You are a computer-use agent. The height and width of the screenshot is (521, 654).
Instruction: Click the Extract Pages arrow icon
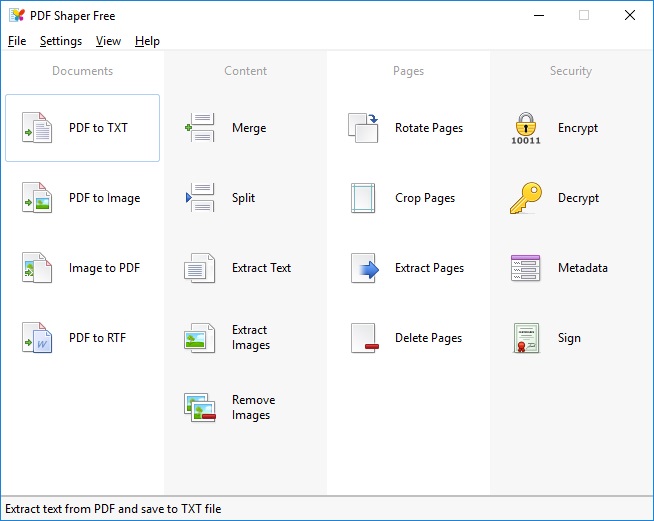[x=365, y=268]
